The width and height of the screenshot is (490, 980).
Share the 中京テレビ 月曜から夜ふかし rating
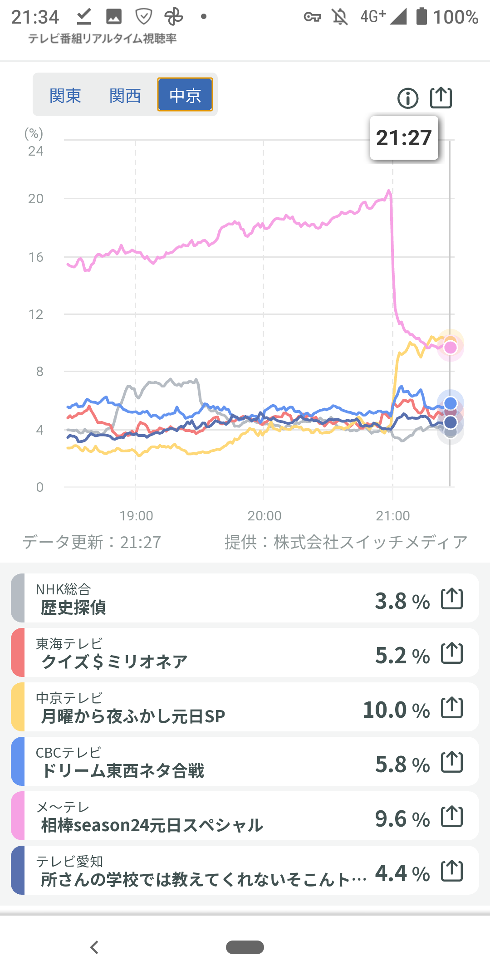coord(452,708)
